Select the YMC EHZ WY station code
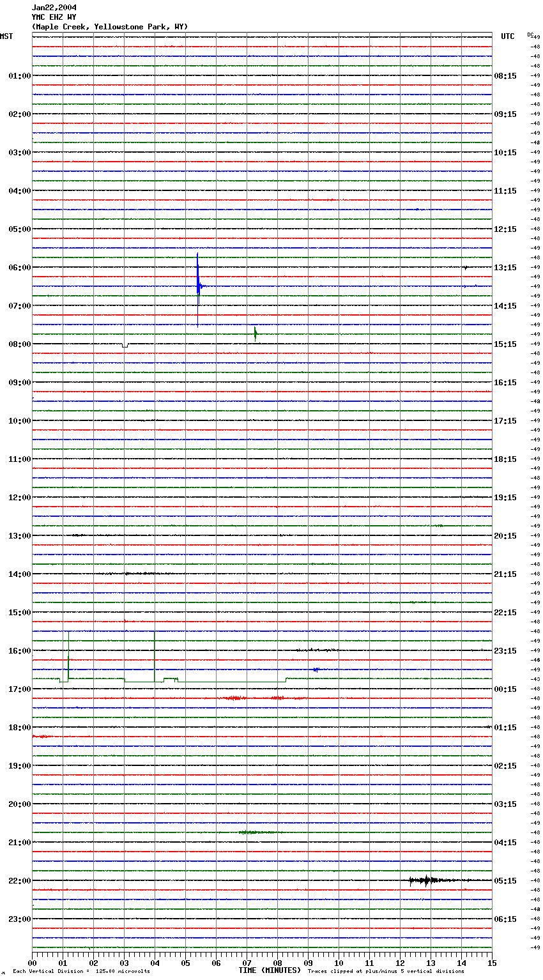 pos(54,17)
